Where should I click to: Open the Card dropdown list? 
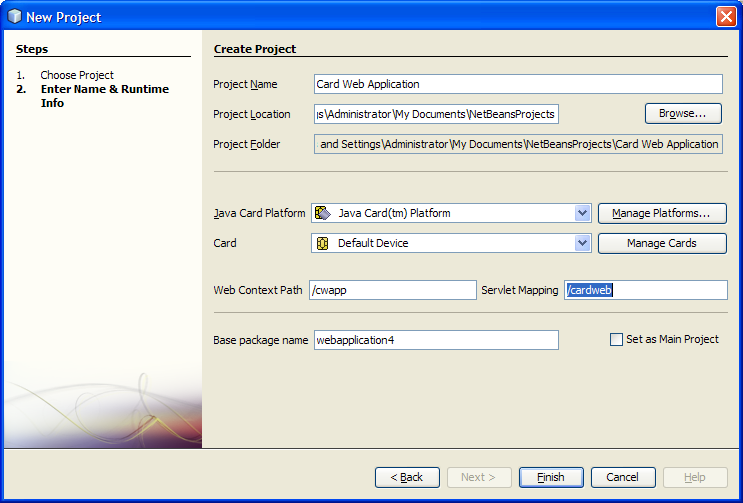583,243
